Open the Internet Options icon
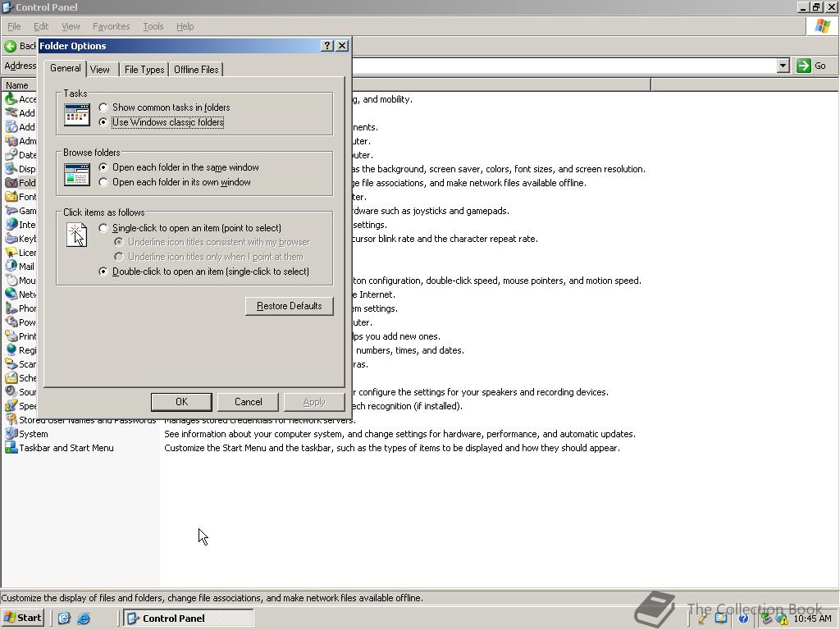The height and width of the screenshot is (630, 840). click(11, 225)
